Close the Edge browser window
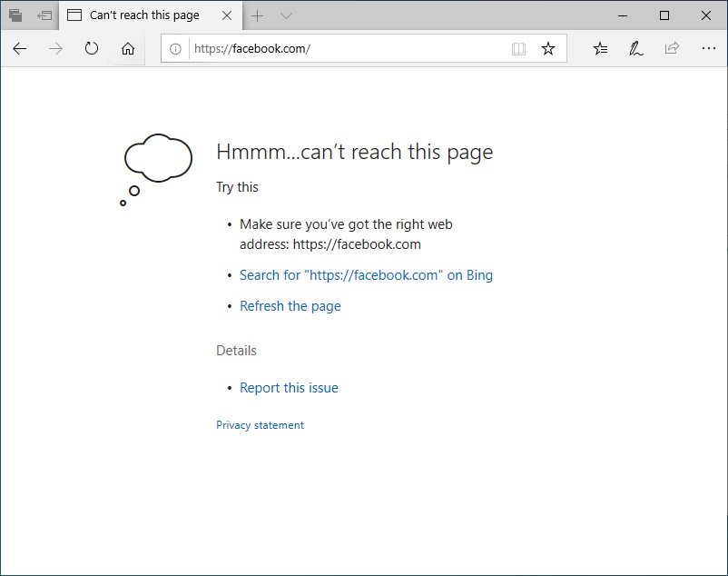This screenshot has width=728, height=576. pos(705,15)
